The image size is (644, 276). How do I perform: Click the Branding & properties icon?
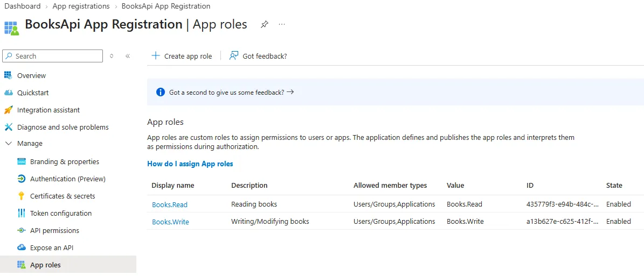coord(22,161)
